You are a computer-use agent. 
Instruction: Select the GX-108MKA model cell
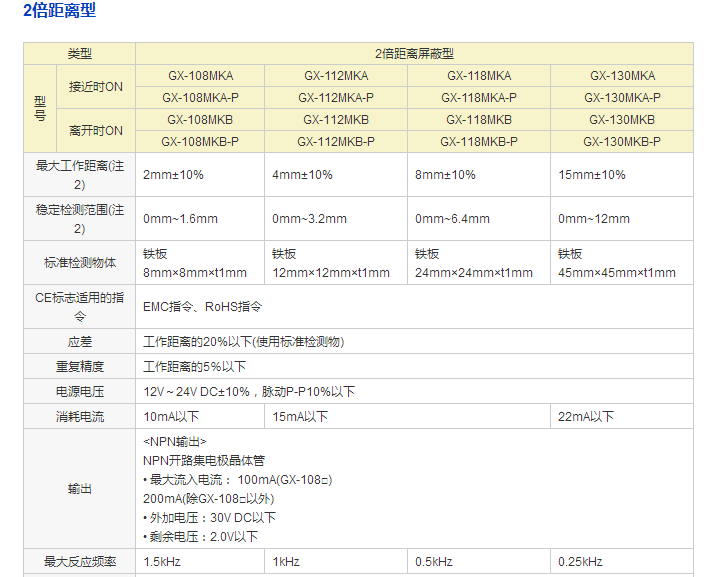[x=200, y=76]
